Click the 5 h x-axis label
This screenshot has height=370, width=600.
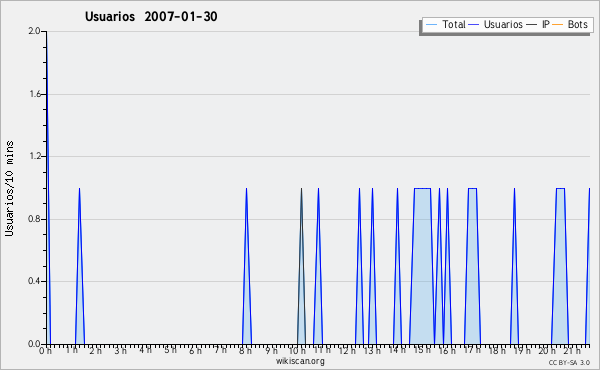coord(171,350)
